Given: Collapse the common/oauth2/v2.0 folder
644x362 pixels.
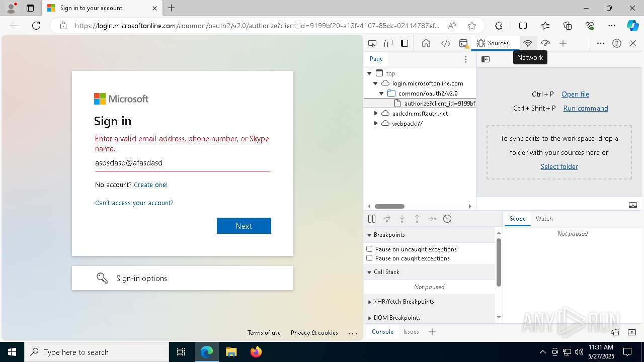Looking at the screenshot, I should (381, 94).
